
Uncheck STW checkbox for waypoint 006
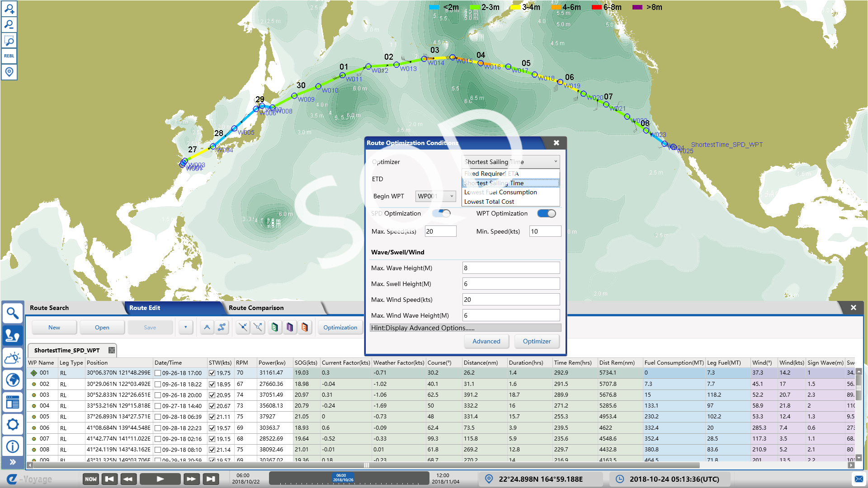(212, 428)
